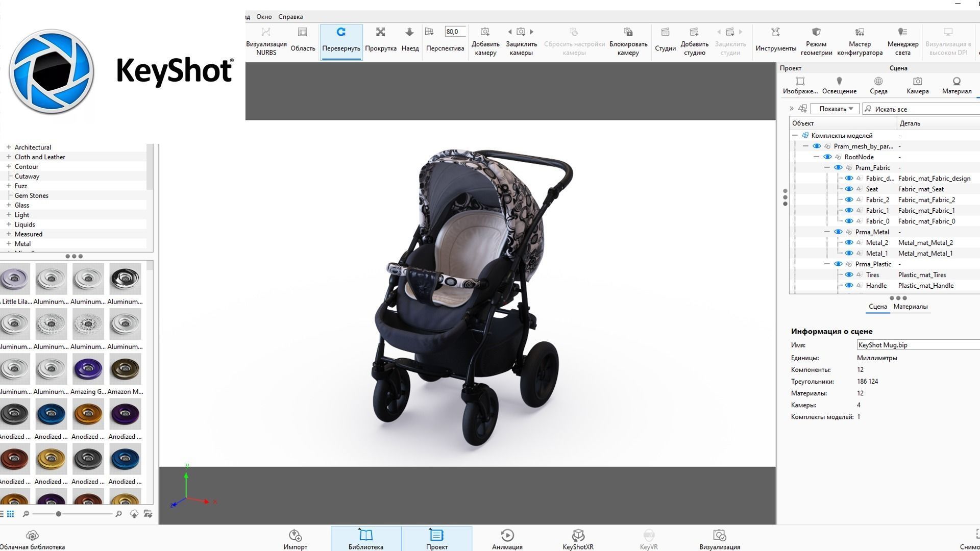Adjust the library thumbnail size slider

coord(59,514)
